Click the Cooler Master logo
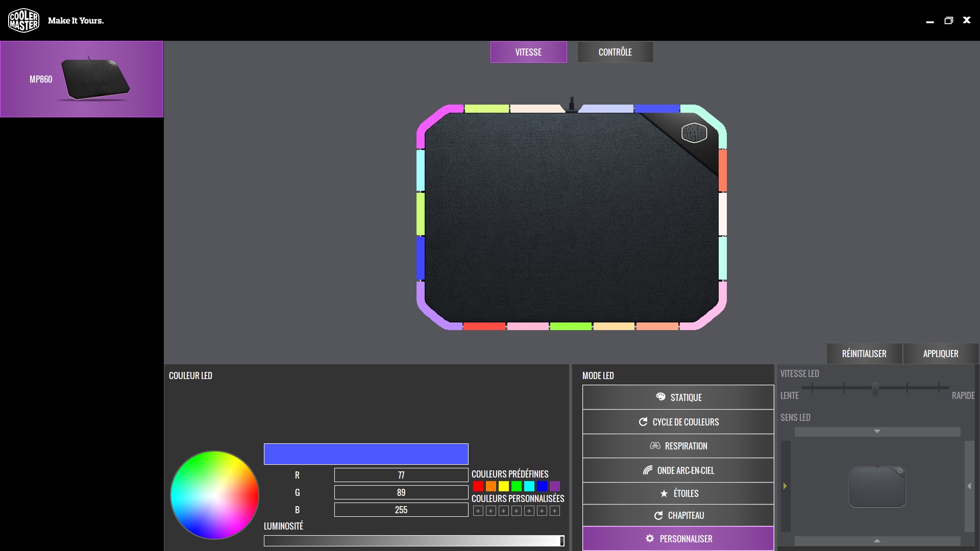 (x=23, y=20)
